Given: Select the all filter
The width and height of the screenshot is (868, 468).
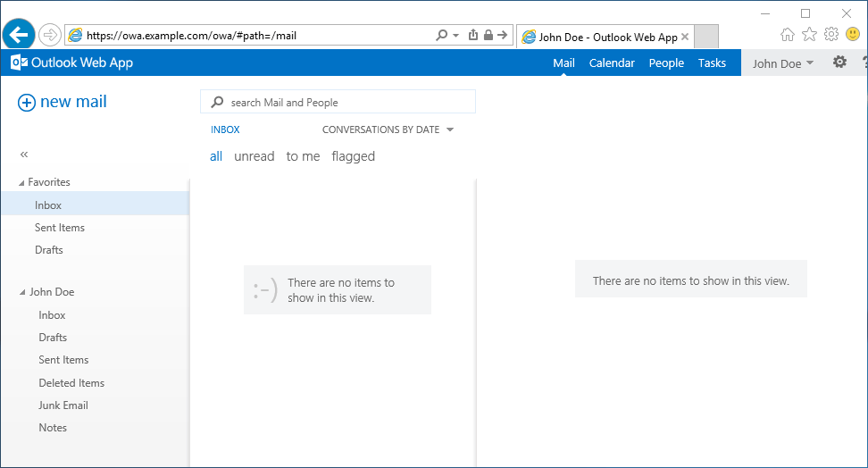Looking at the screenshot, I should tap(216, 156).
